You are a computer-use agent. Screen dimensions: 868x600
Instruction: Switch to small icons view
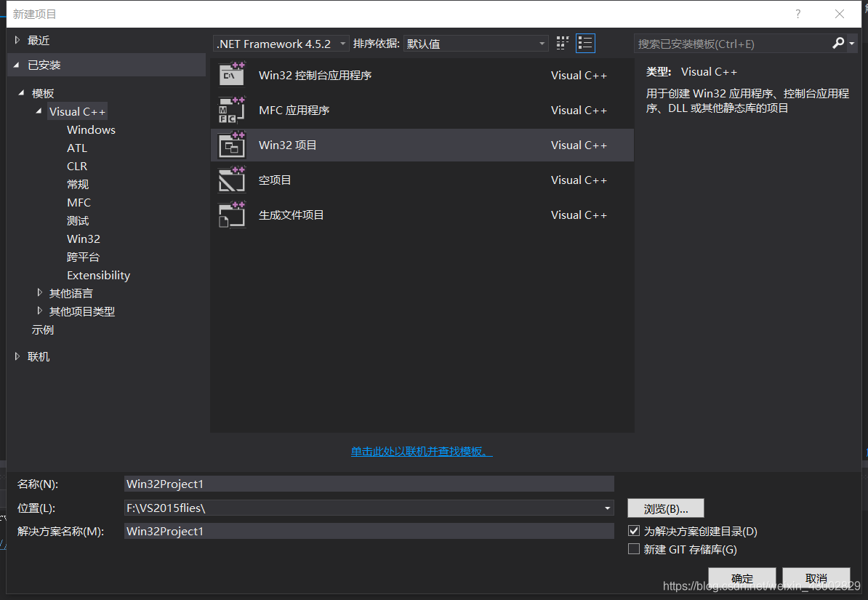[563, 43]
